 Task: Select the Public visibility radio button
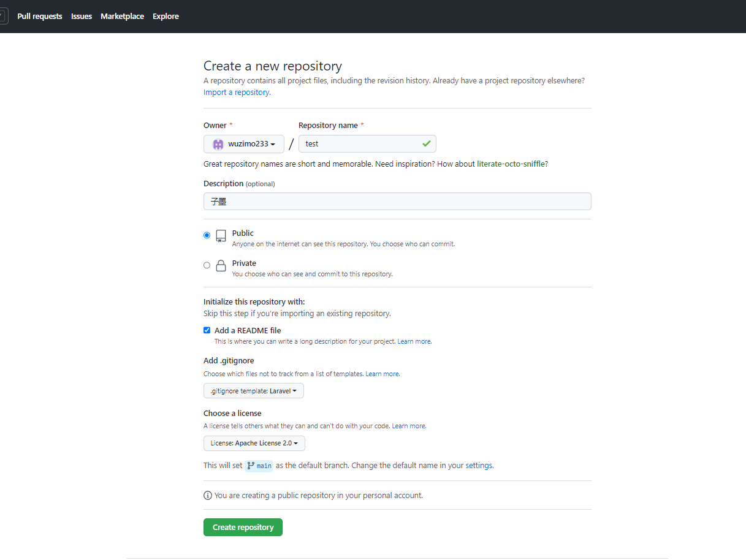tap(207, 235)
